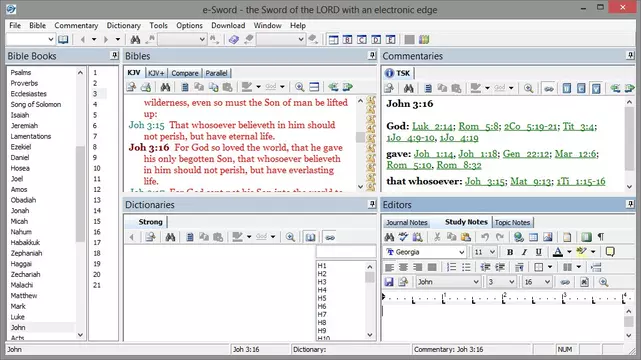Open the Rom 8:32 reference link

point(459,165)
